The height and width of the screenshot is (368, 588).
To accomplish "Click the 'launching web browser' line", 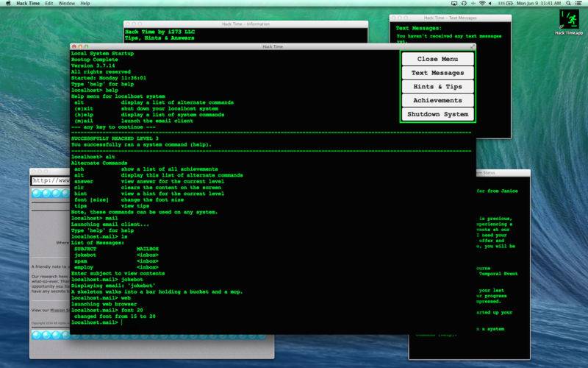I will pos(104,304).
